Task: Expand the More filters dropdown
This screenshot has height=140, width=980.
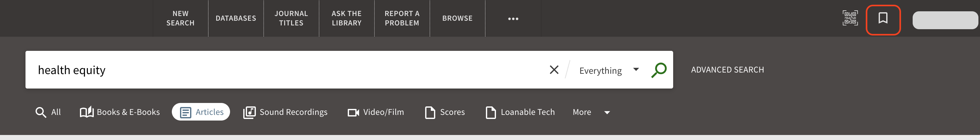Action: (591, 112)
